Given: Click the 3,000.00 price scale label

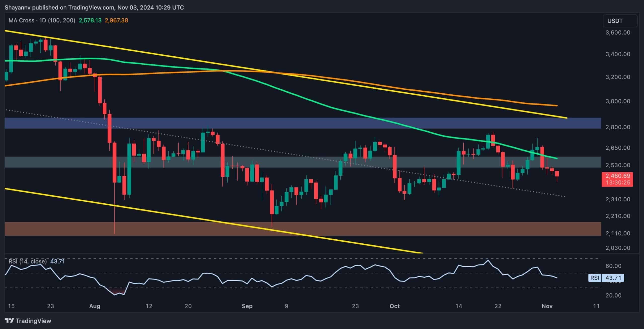Looking at the screenshot, I should pyautogui.click(x=618, y=101).
